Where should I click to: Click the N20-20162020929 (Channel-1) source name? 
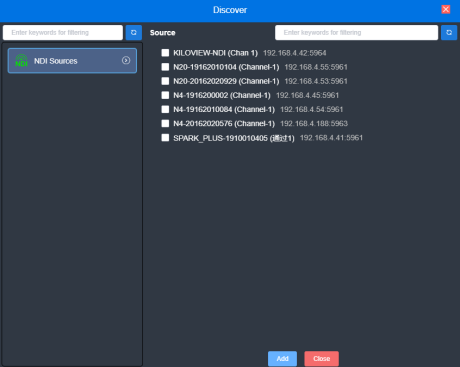(x=226, y=81)
